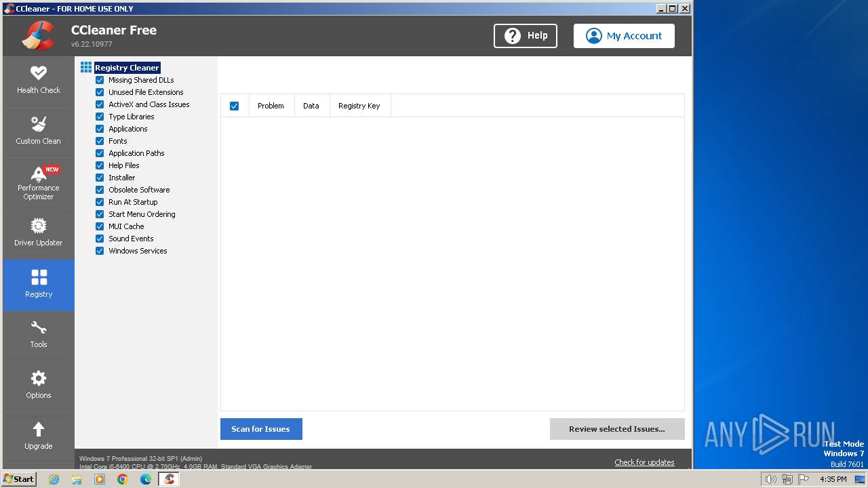Screen dimensions: 868x488
Task: Click the network tray icon
Action: 787,479
